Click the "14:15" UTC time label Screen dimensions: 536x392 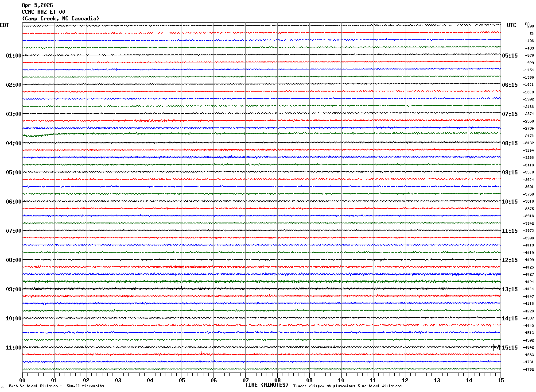click(x=510, y=319)
